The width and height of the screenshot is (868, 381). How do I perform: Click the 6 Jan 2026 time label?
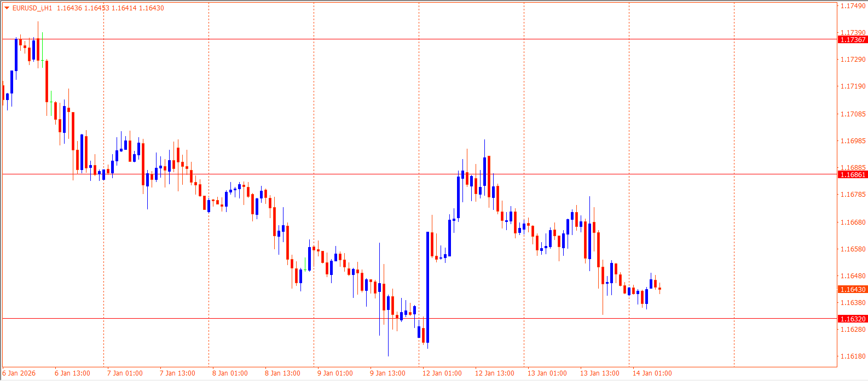click(x=19, y=373)
